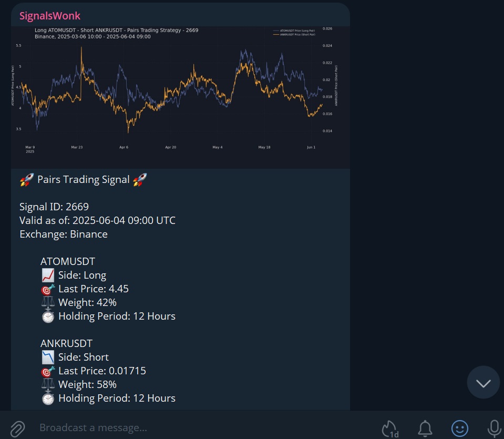Click the stopwatch emoji next to ANKRUSDT Holding Period
504x439 pixels.
(x=48, y=398)
